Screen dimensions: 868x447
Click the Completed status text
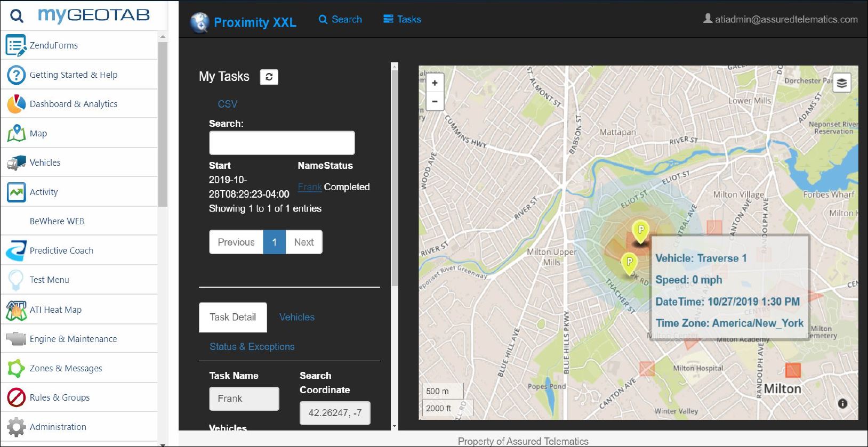pos(347,187)
